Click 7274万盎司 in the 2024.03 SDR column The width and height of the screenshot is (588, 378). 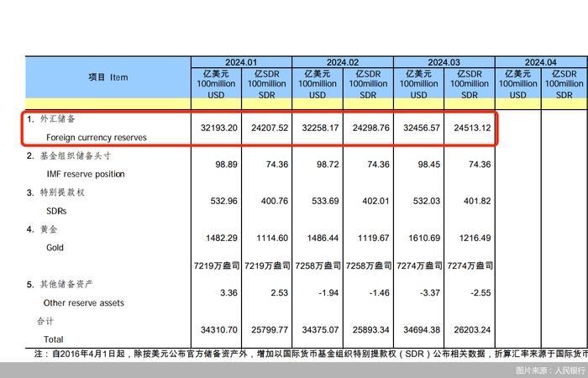[x=470, y=266]
